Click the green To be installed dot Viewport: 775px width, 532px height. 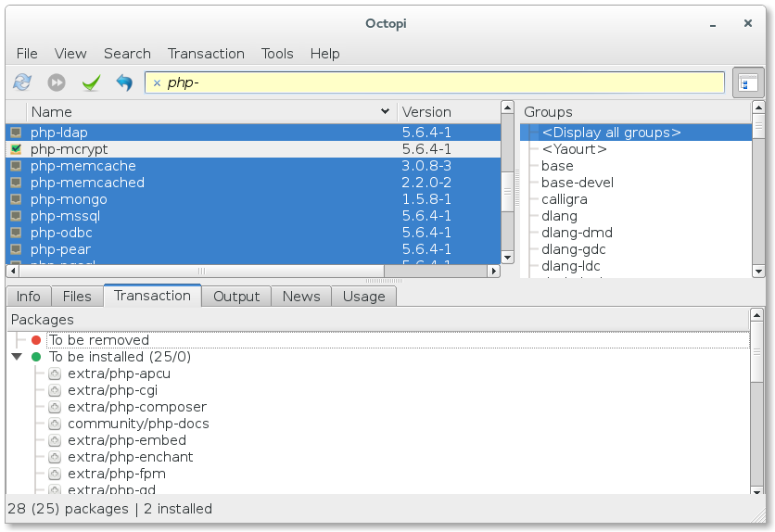click(36, 357)
